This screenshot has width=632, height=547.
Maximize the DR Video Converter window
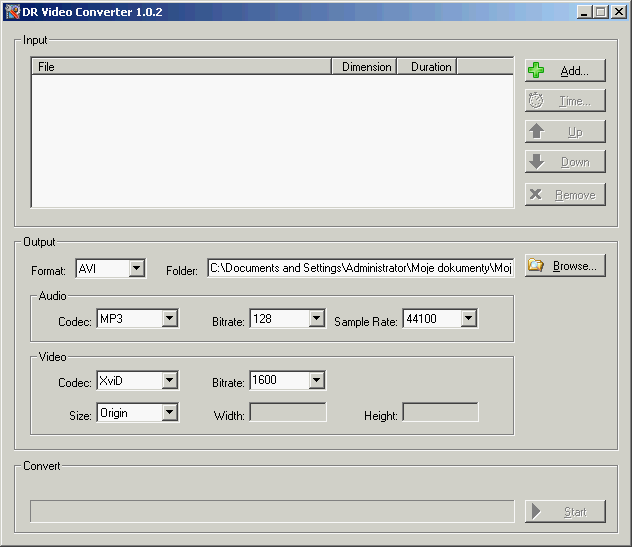[600, 12]
